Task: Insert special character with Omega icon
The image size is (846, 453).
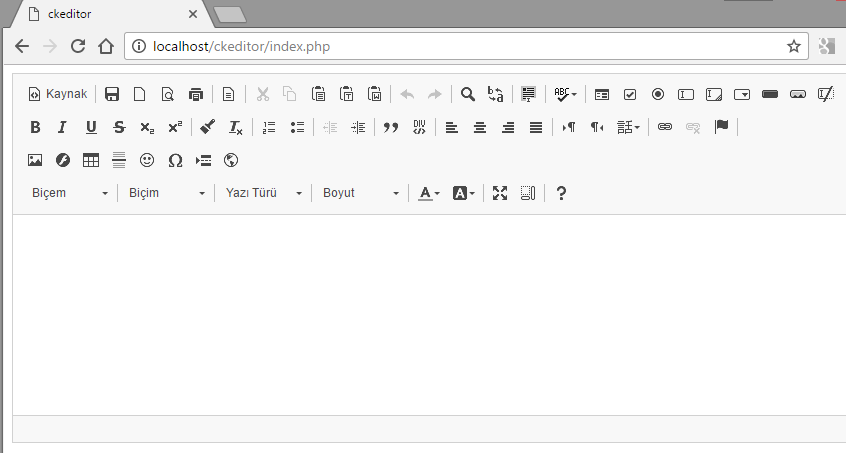Action: (x=175, y=160)
